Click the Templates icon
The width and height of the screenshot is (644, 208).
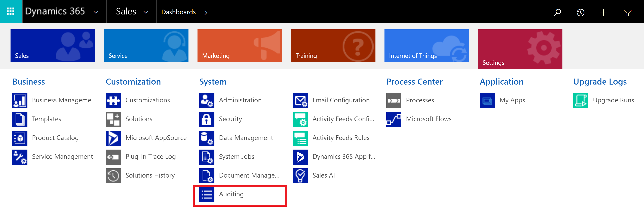pyautogui.click(x=20, y=119)
